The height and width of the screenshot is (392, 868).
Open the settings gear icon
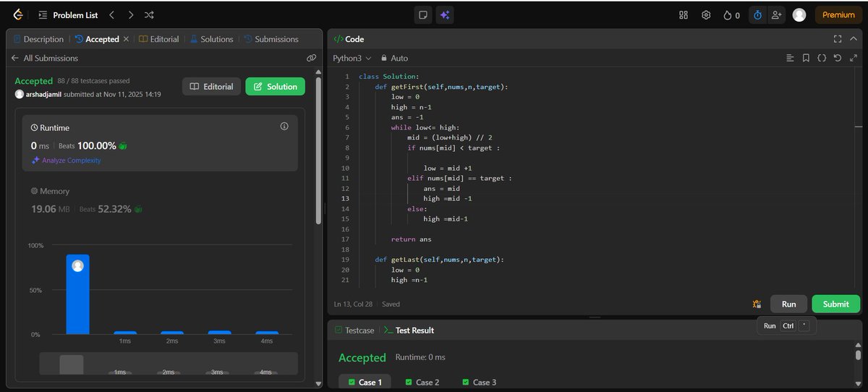(706, 14)
